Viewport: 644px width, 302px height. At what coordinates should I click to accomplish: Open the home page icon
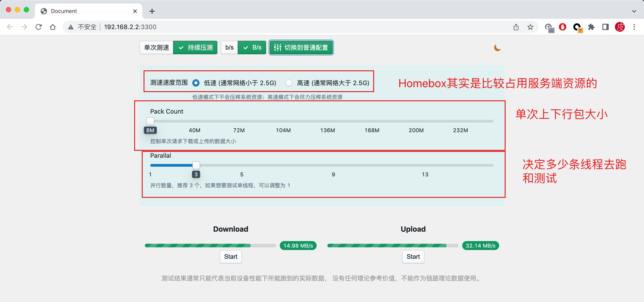click(53, 27)
